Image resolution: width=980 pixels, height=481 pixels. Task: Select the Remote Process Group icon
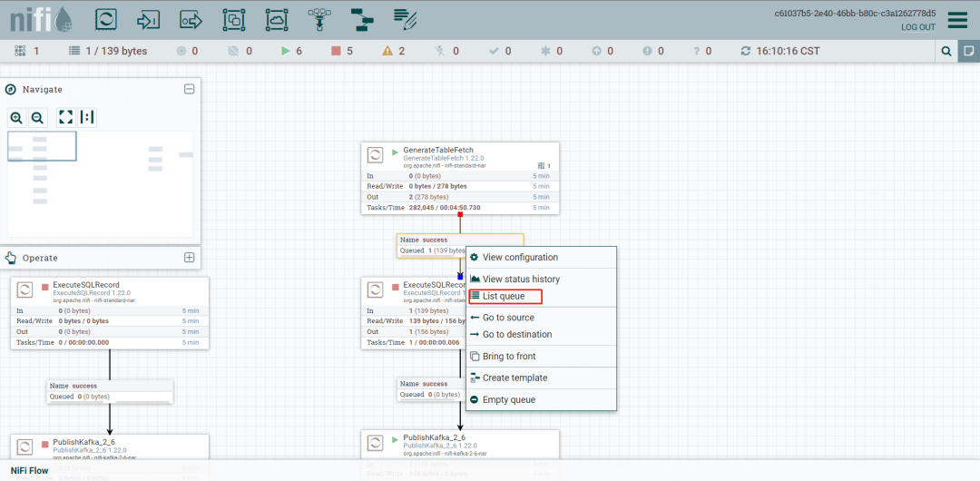(x=276, y=20)
